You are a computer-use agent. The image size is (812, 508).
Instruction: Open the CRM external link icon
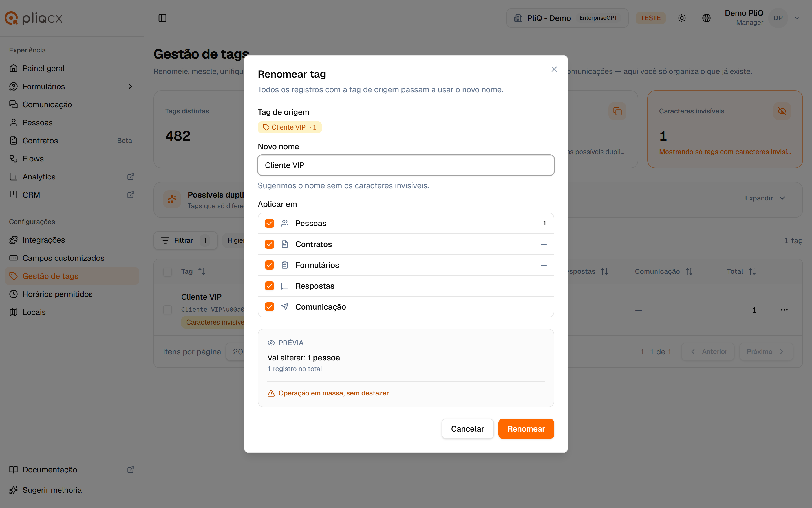point(131,195)
